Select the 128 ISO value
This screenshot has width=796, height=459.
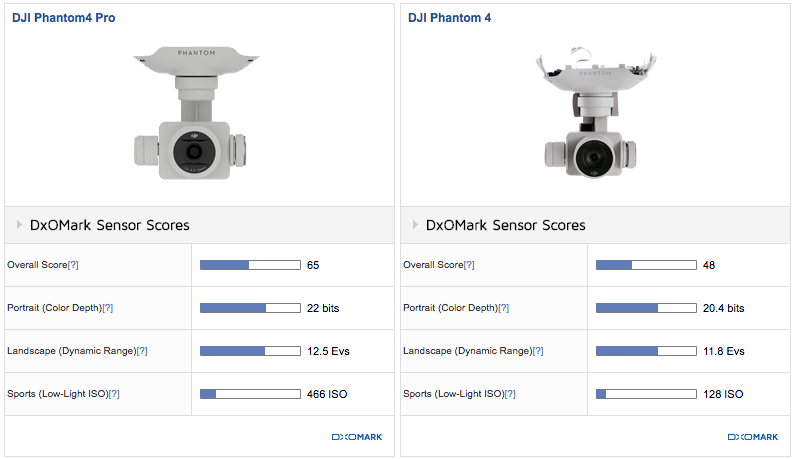point(723,394)
